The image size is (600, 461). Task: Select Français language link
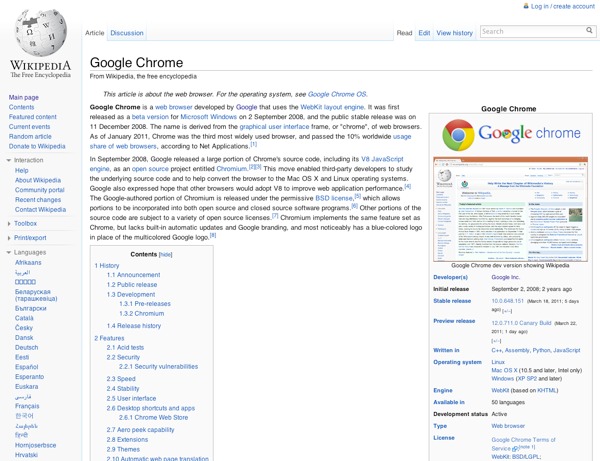coord(27,406)
